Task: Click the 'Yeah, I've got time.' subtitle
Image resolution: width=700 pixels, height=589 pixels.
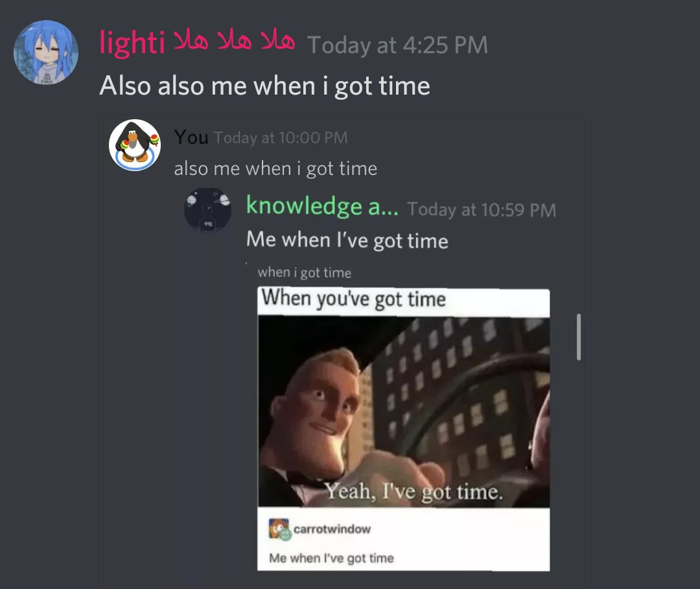Action: pyautogui.click(x=414, y=492)
